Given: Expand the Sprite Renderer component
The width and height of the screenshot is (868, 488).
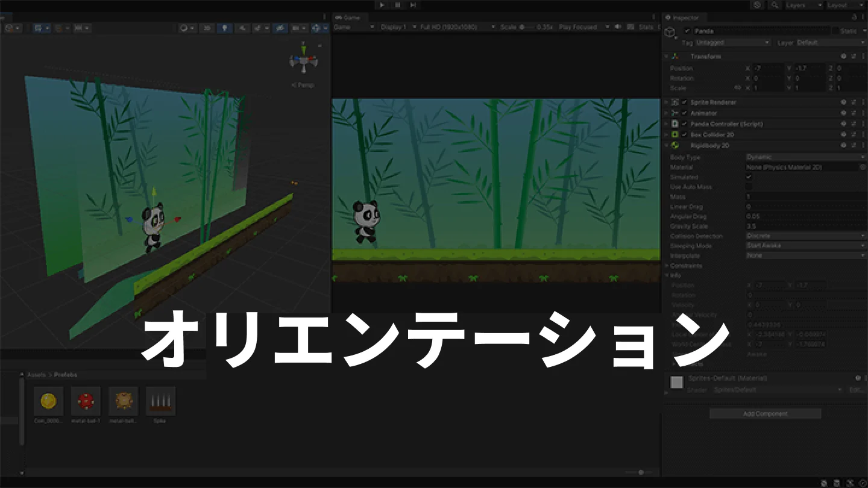Looking at the screenshot, I should [666, 102].
